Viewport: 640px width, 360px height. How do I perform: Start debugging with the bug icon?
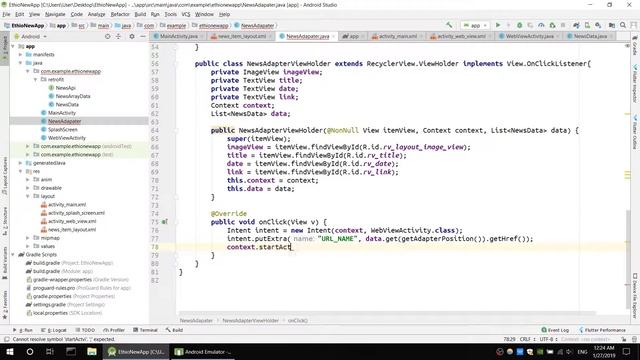coord(519,25)
